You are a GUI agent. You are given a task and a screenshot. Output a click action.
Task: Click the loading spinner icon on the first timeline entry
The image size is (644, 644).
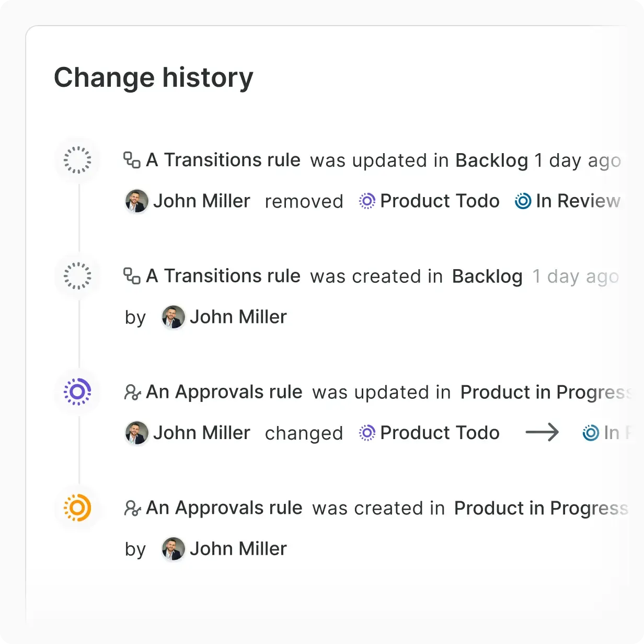77,160
